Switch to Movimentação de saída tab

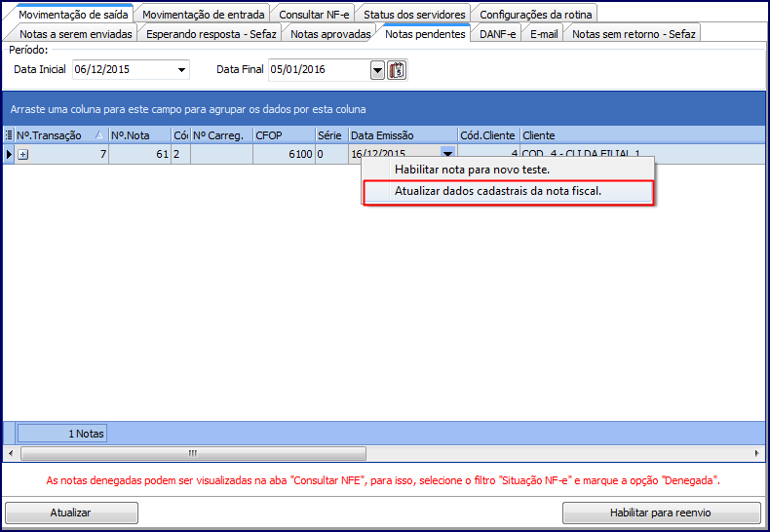point(73,15)
